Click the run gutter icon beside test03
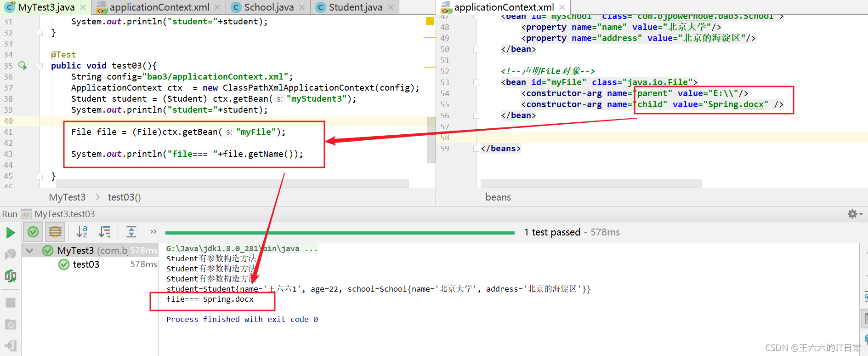This screenshot has height=356, width=868. [22, 65]
